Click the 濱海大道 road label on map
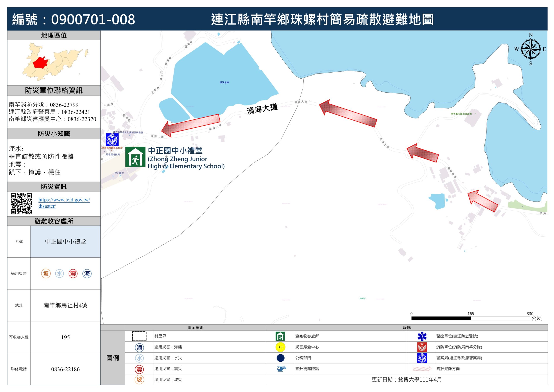Viewport: 554px width, 392px height. tap(262, 109)
